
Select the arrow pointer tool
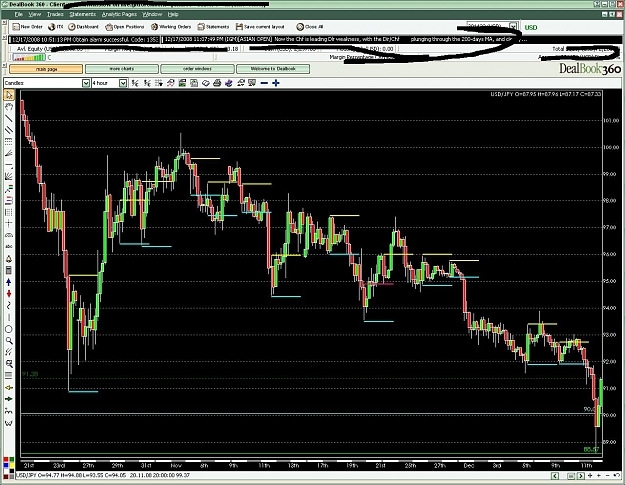(x=9, y=95)
